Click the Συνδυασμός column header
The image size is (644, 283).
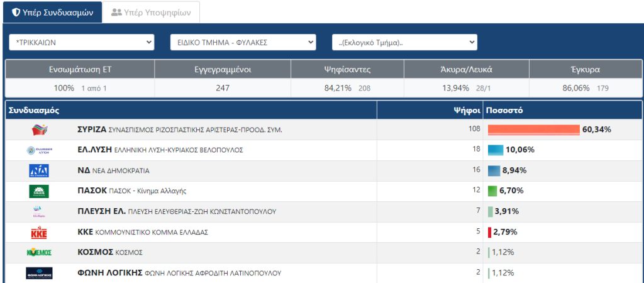(33, 111)
